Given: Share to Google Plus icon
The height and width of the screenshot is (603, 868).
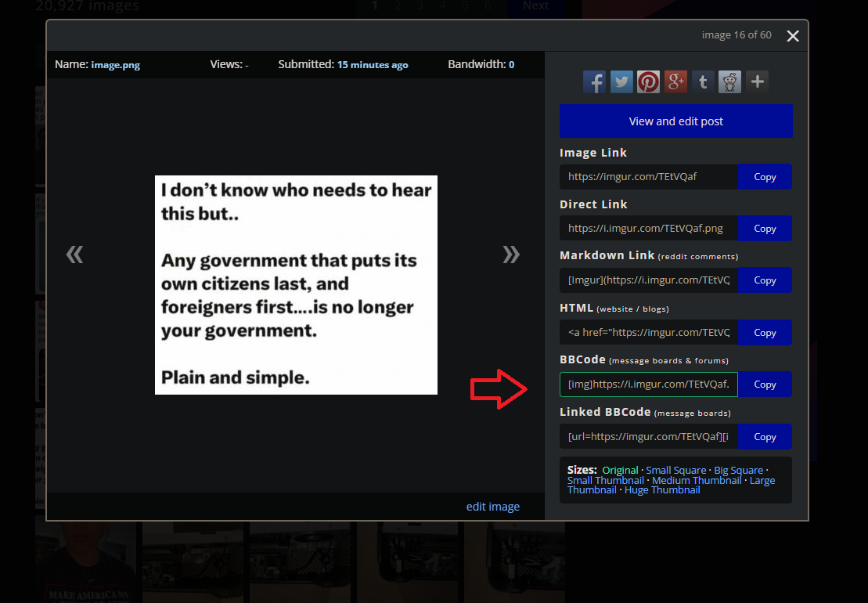Looking at the screenshot, I should click(x=675, y=81).
